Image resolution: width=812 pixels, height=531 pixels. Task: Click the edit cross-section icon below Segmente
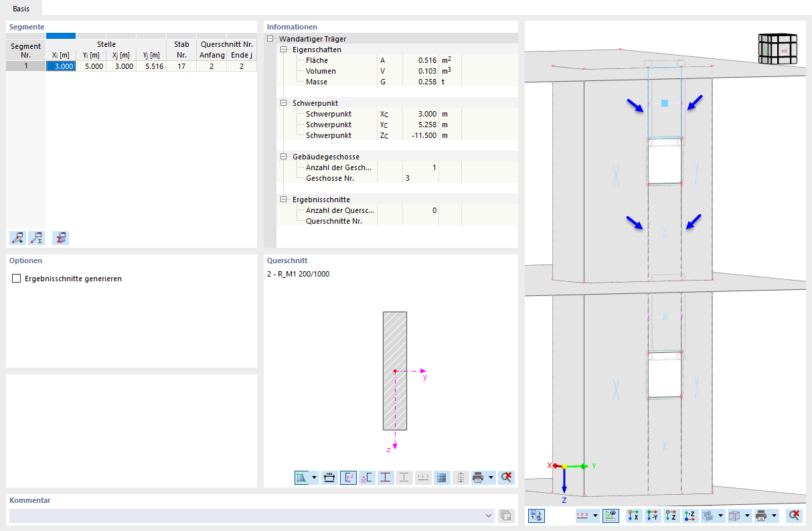(x=60, y=237)
